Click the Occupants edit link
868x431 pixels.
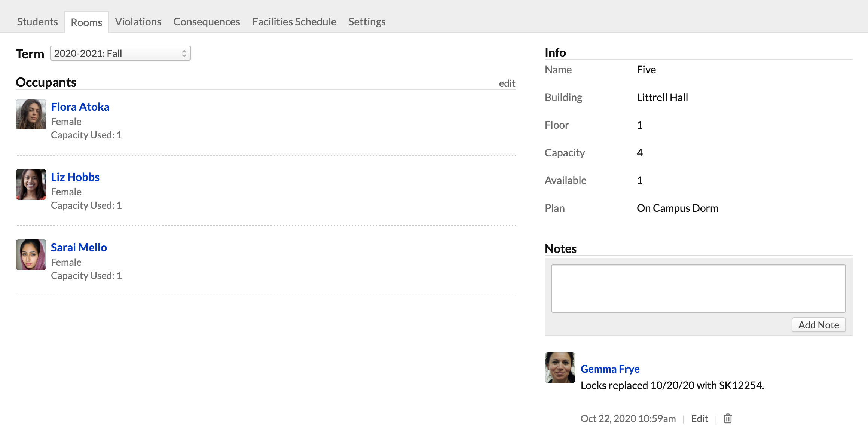pos(507,83)
